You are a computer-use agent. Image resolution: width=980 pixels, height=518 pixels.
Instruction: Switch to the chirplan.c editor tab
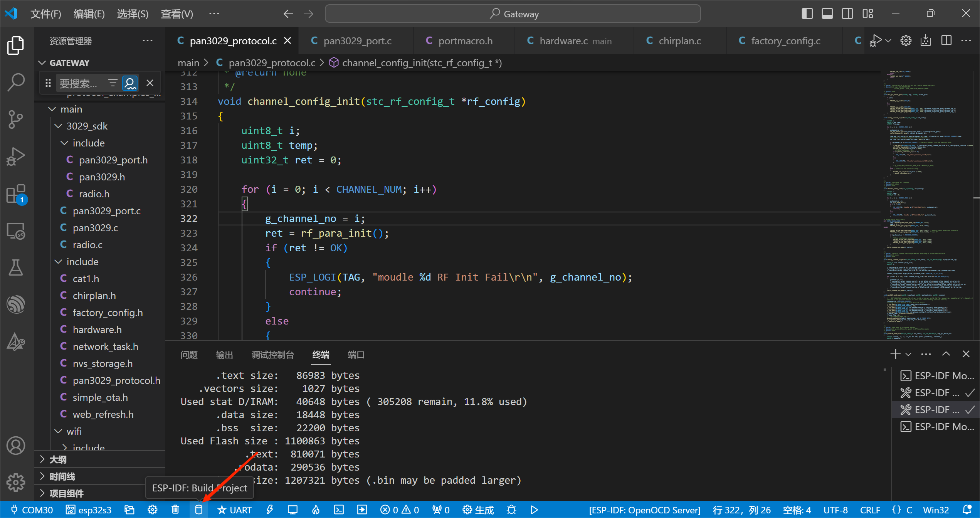(x=679, y=41)
